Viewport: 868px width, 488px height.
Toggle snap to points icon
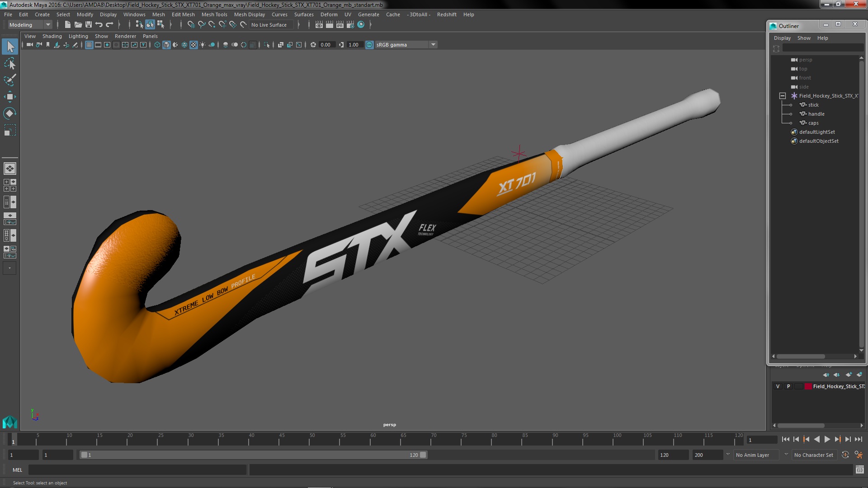pyautogui.click(x=212, y=25)
